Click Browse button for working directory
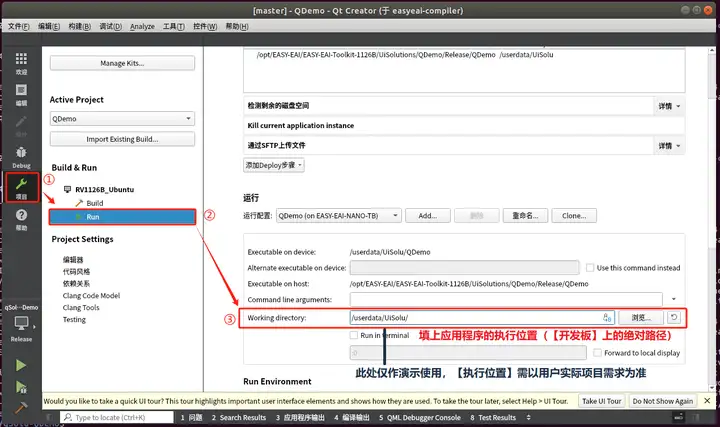720x427 pixels. 641,317
